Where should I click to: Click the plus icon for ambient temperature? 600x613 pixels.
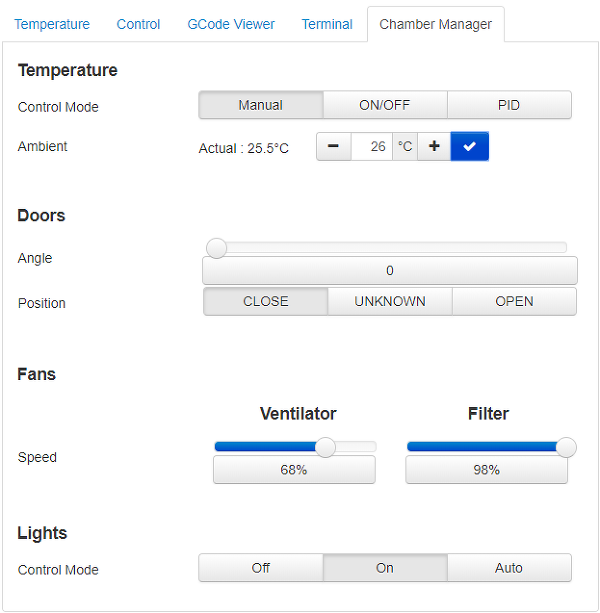click(434, 146)
